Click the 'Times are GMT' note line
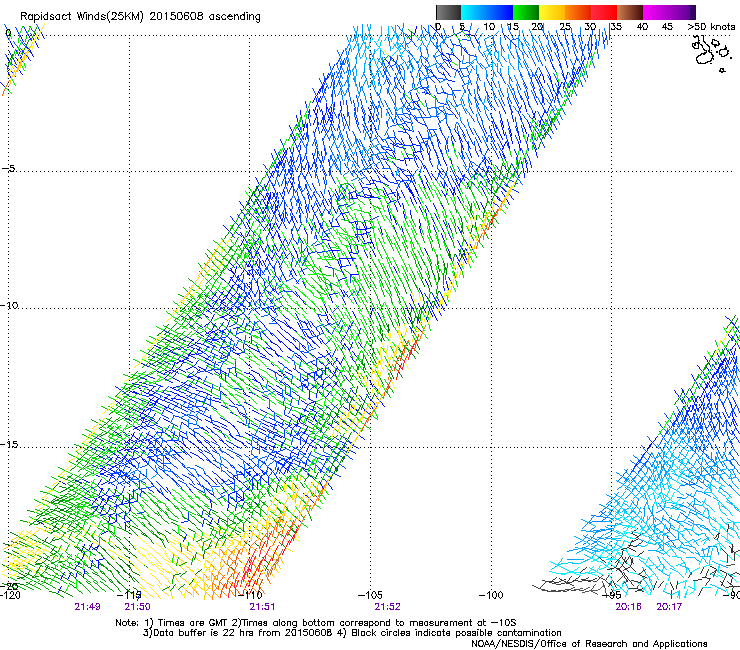This screenshot has height=650, width=740. (316, 623)
